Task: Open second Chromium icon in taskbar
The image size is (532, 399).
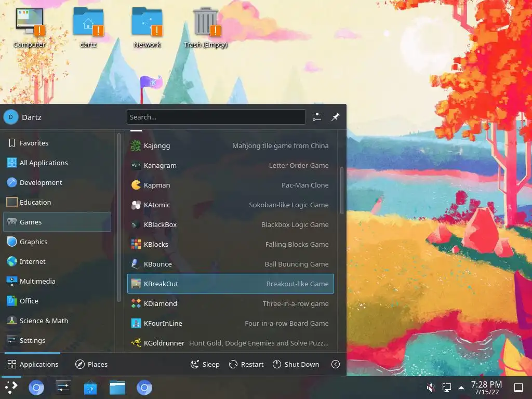Action: click(x=144, y=388)
